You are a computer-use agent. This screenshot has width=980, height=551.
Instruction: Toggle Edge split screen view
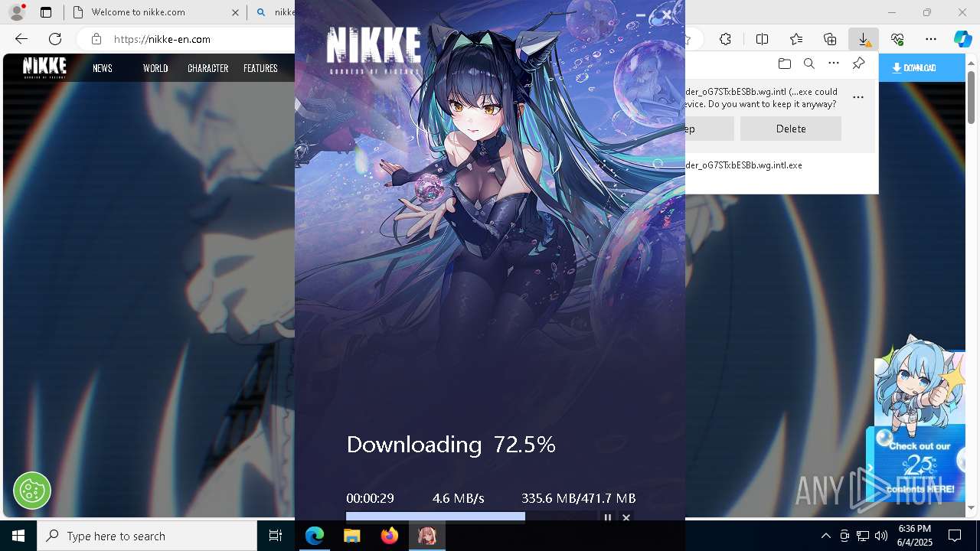[x=762, y=39]
